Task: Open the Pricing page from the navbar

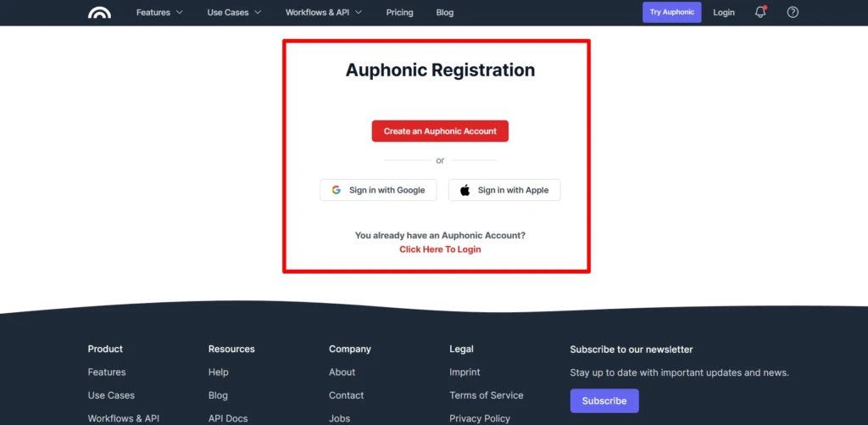Action: tap(400, 12)
